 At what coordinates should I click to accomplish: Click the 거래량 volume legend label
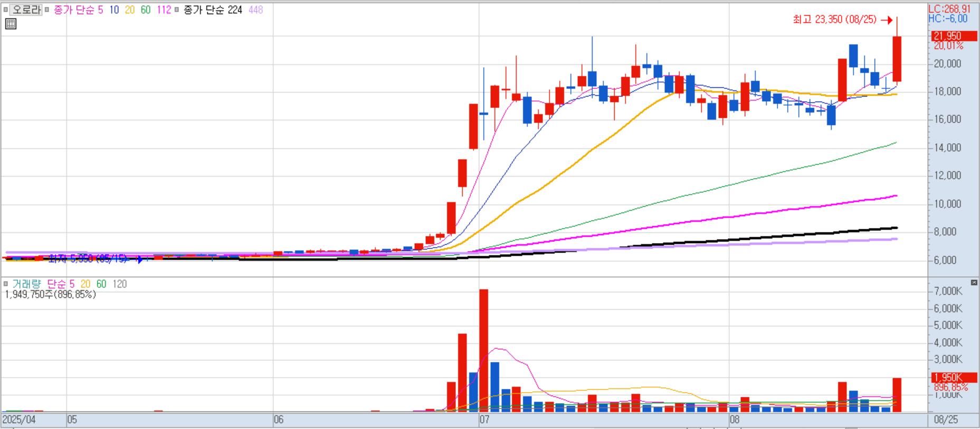[x=26, y=284]
